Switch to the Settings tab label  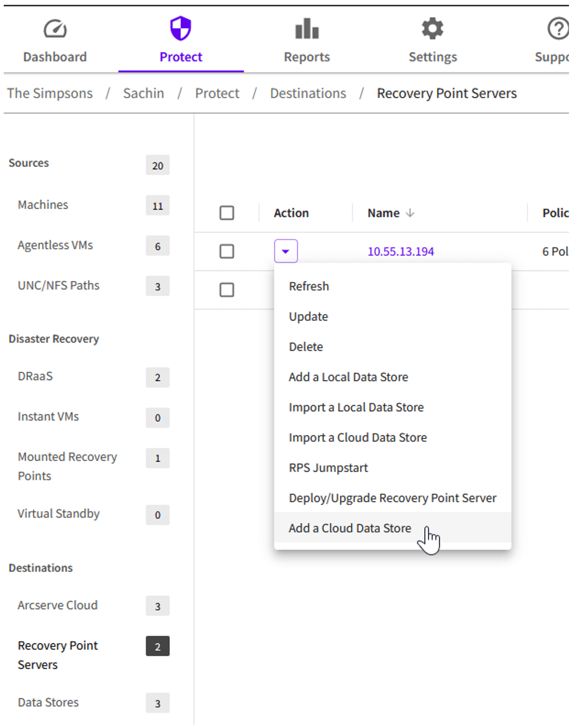click(x=433, y=57)
